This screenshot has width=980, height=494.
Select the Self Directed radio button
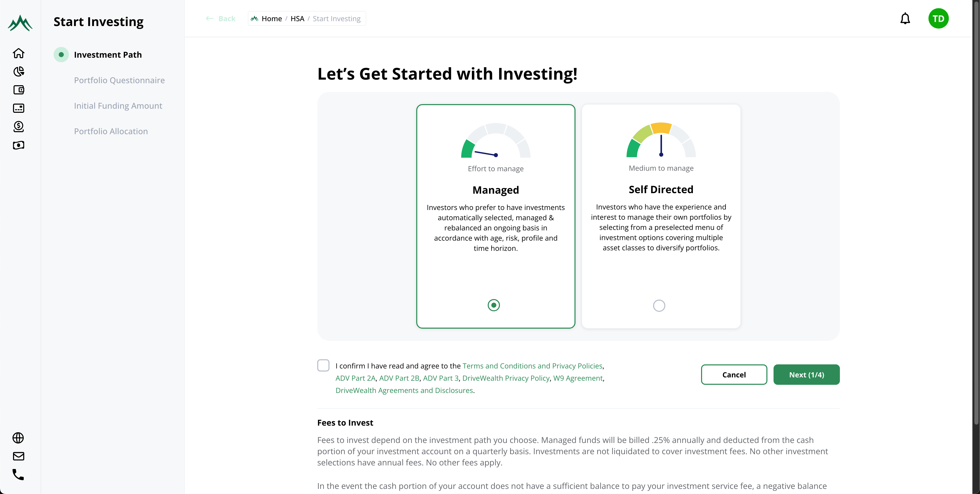tap(659, 305)
